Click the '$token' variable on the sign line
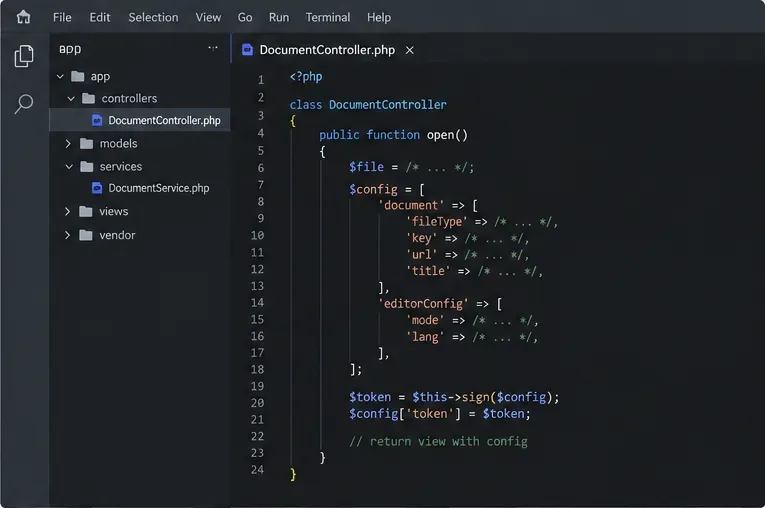Screen dimensions: 765x508 coord(370,397)
